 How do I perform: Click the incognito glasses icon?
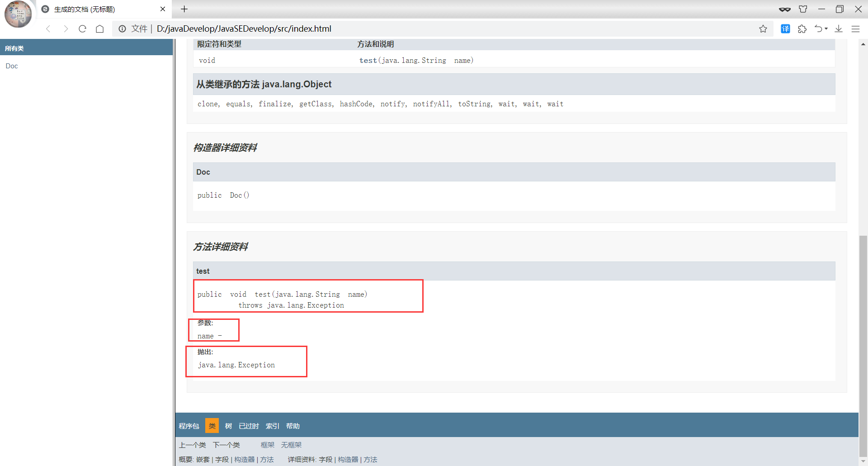(x=785, y=9)
